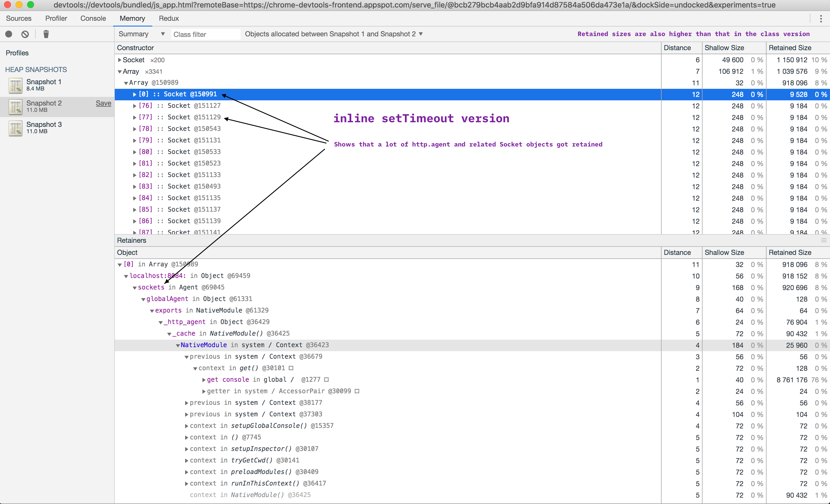Select exports in NativeModule @61329 row
This screenshot has width=830, height=504.
point(472,311)
